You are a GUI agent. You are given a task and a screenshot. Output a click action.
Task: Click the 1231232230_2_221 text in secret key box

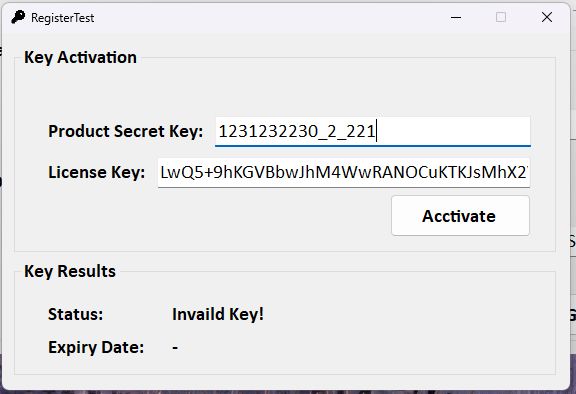click(296, 131)
